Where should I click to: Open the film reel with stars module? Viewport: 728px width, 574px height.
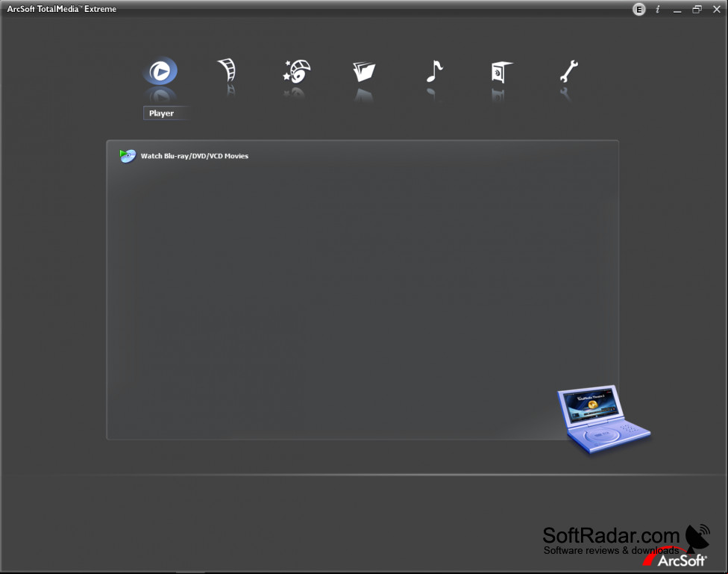(x=297, y=71)
